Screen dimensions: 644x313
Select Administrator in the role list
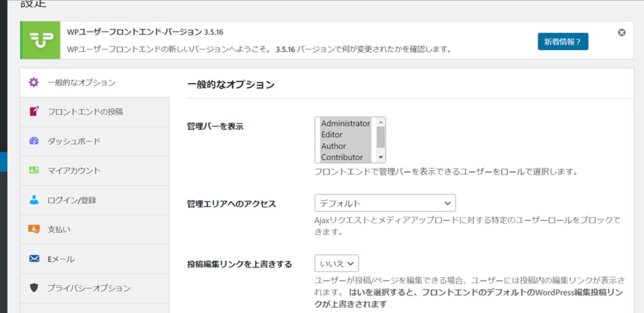345,123
